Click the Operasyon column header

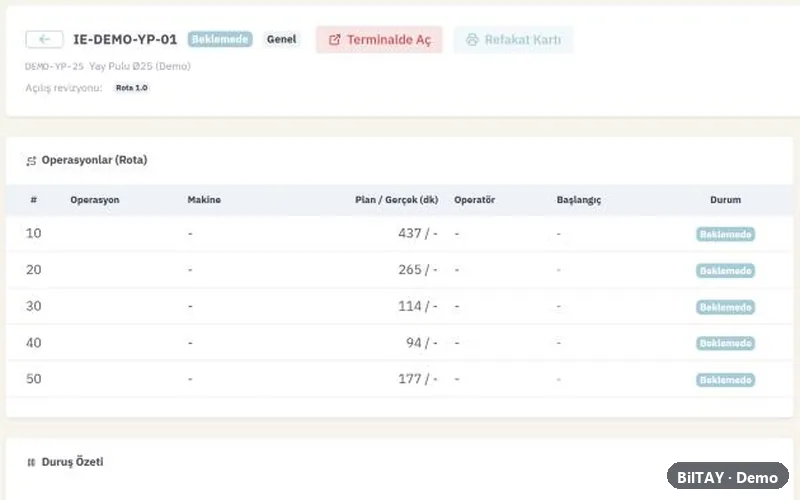coord(95,200)
